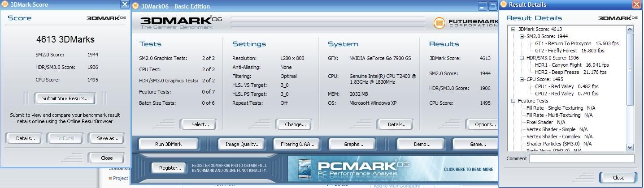Select the Pixel Shader N/A row

546,122
